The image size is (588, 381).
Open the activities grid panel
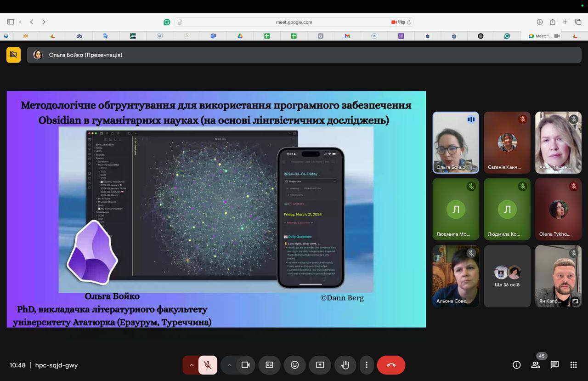click(573, 365)
